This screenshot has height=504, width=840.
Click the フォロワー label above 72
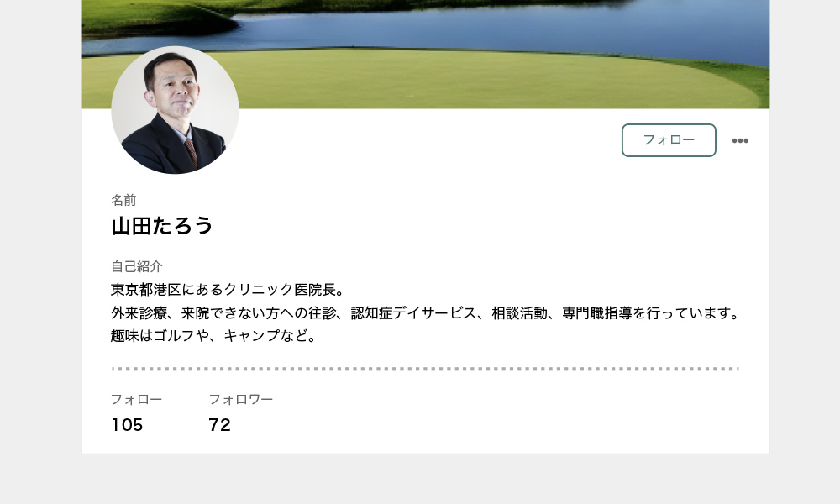pyautogui.click(x=240, y=399)
